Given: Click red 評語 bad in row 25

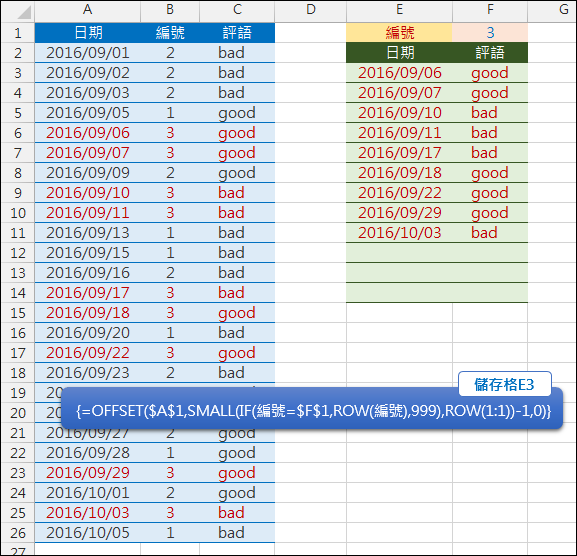Looking at the screenshot, I should tap(237, 513).
